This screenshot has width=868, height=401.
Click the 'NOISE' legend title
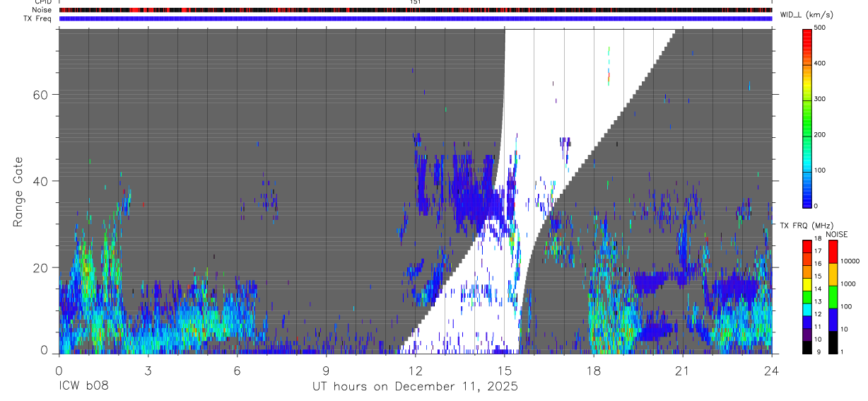point(836,234)
